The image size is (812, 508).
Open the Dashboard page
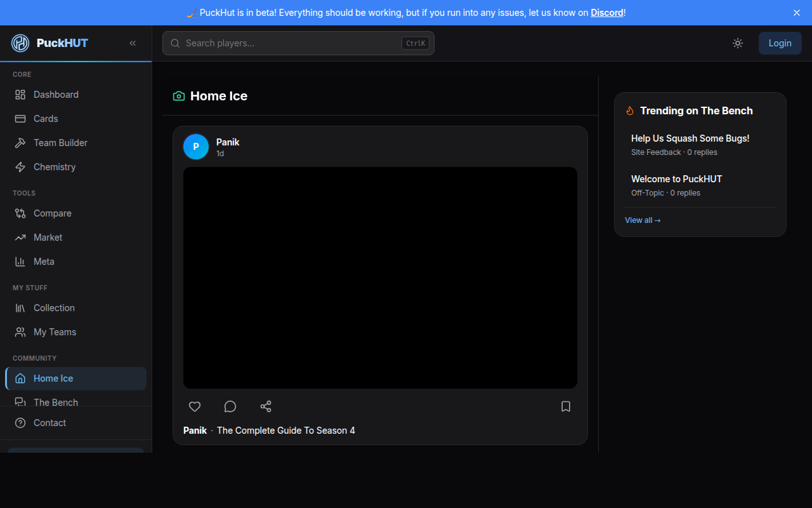(x=56, y=95)
